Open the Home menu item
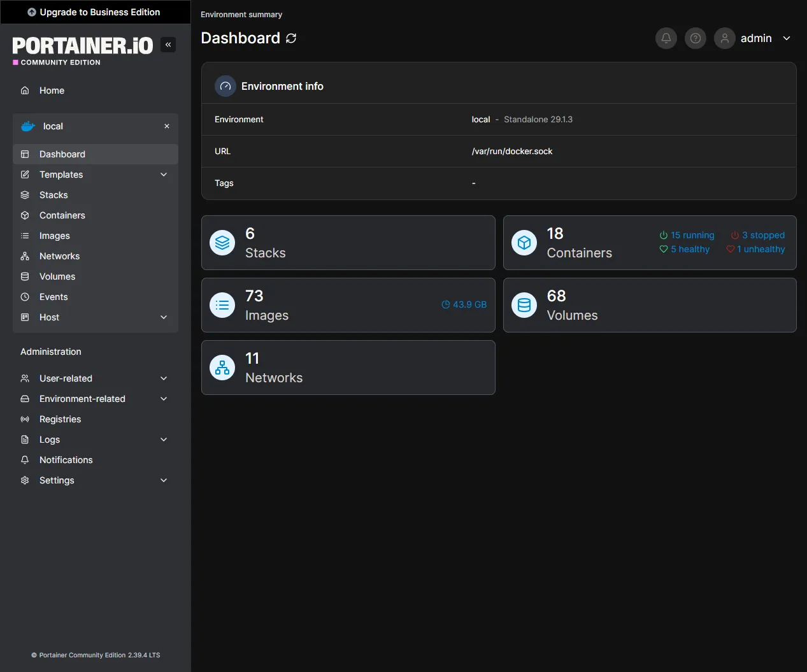This screenshot has height=672, width=807. 96,90
